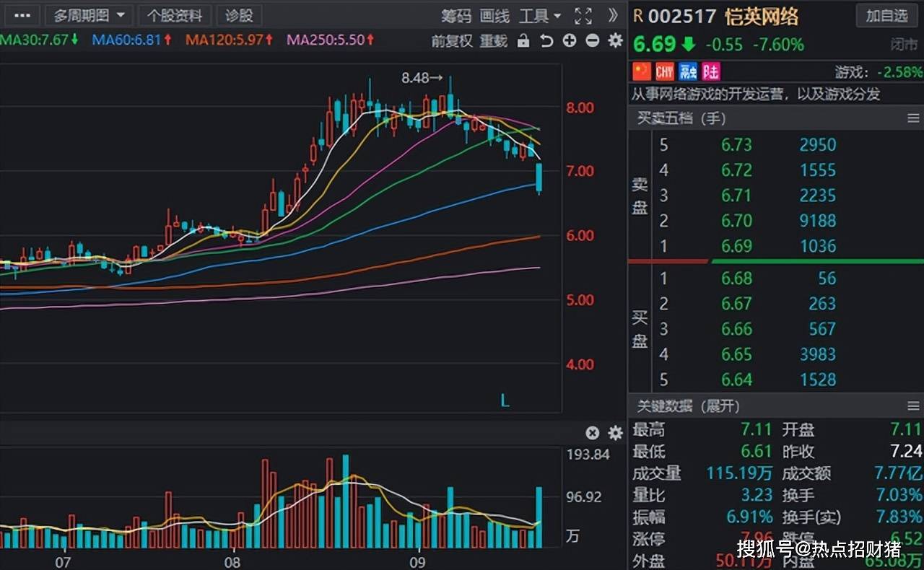Expand the 多周期图 dropdown
The height and width of the screenshot is (570, 924).
point(89,15)
